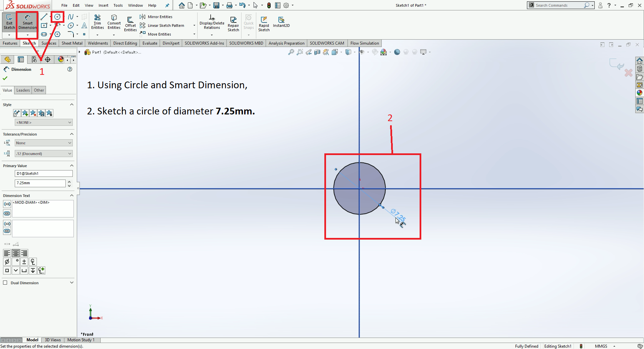Viewport: 644px width, 349px height.
Task: Insert centerline symbol into dimension text
Action: 33,262
